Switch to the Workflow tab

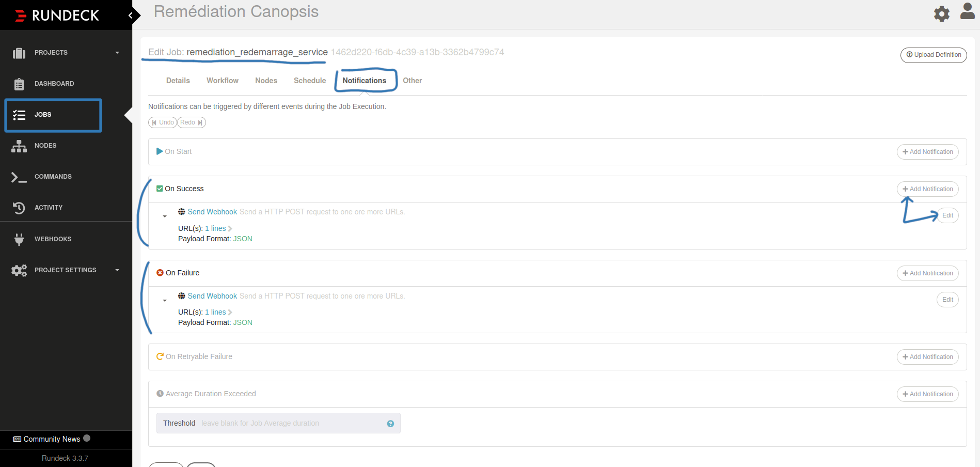(223, 81)
